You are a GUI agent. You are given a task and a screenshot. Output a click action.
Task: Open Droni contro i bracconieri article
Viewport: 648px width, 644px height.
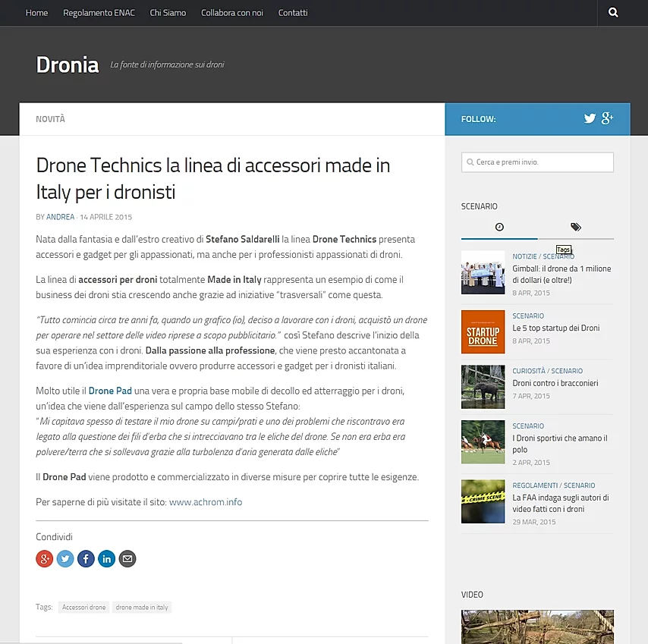[555, 383]
